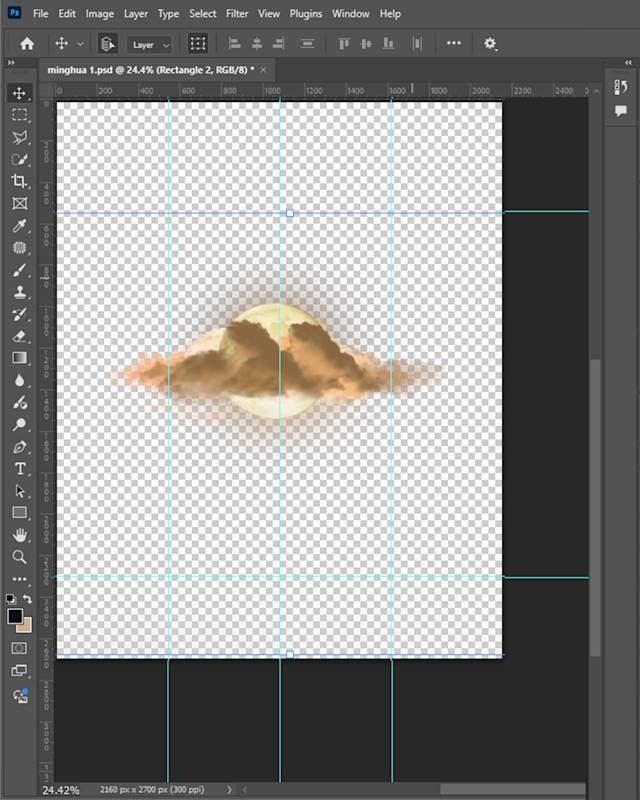Screen dimensions: 640x800
Task: Activate the Horizontal Type tool
Action: click(x=19, y=469)
